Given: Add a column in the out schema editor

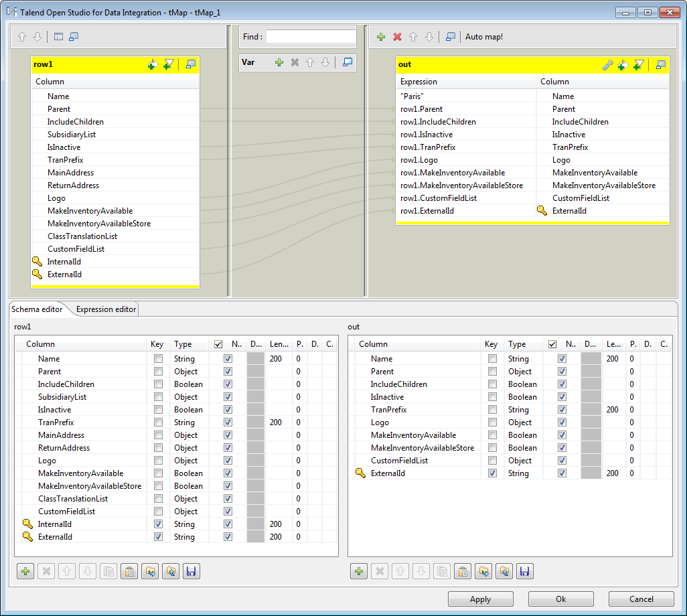Looking at the screenshot, I should point(359,570).
